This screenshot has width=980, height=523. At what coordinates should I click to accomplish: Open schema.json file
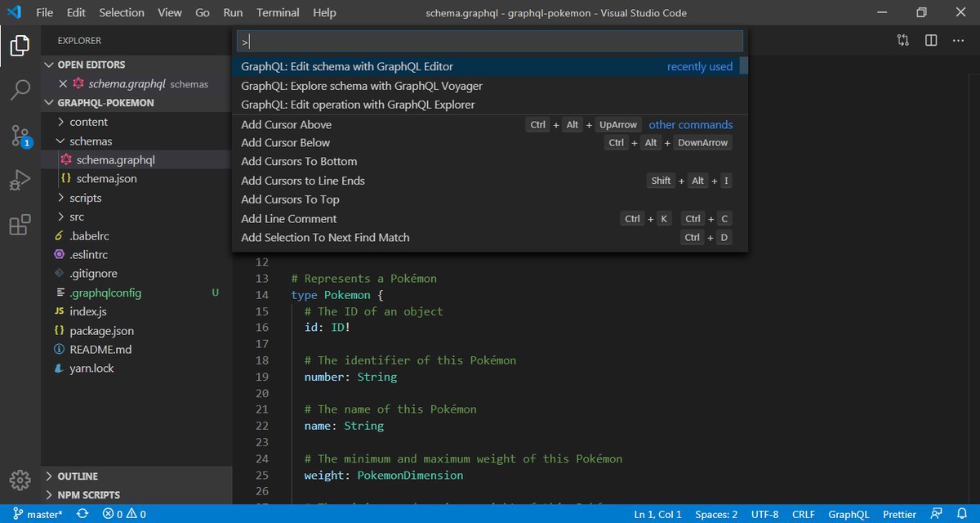tap(136, 178)
